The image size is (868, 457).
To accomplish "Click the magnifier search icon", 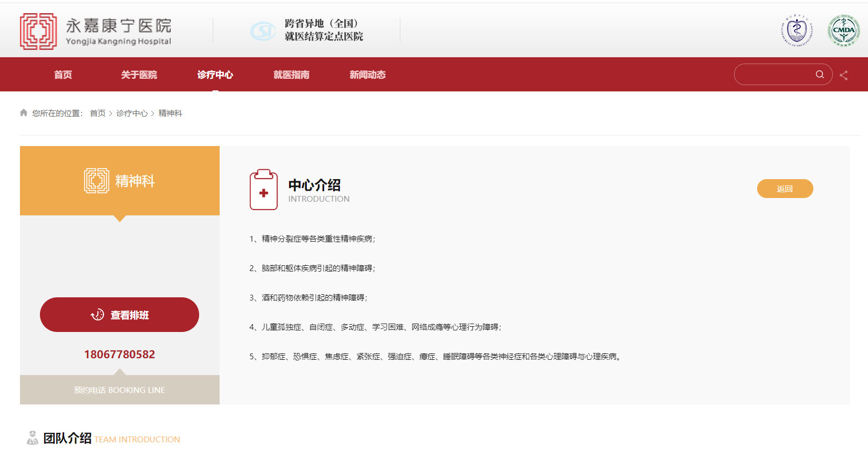I will (x=820, y=75).
